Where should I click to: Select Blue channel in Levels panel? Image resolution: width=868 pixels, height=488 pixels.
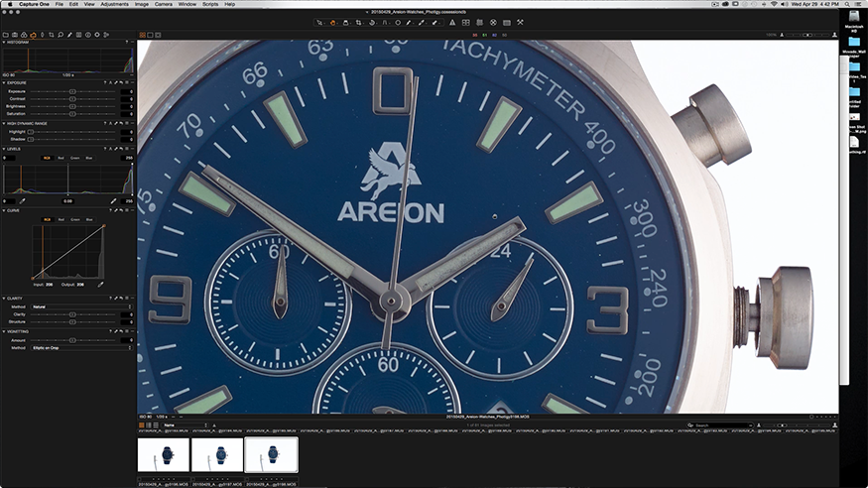(89, 158)
